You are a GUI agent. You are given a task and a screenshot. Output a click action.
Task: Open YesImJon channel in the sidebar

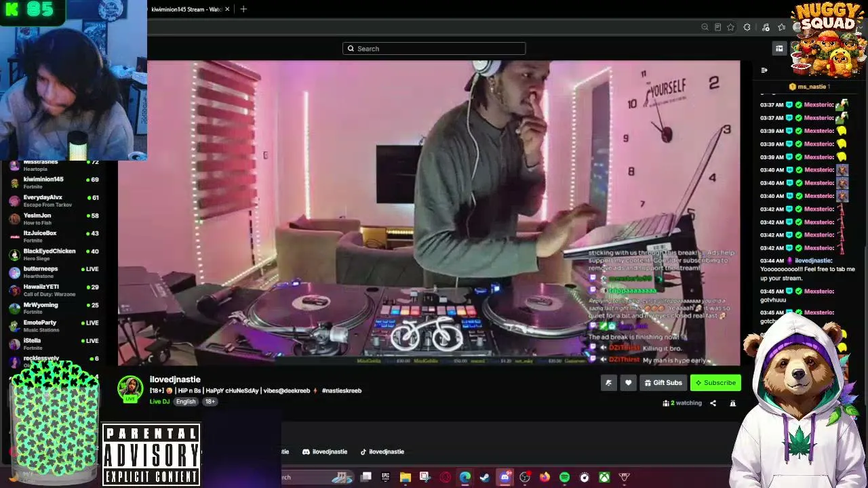54,218
